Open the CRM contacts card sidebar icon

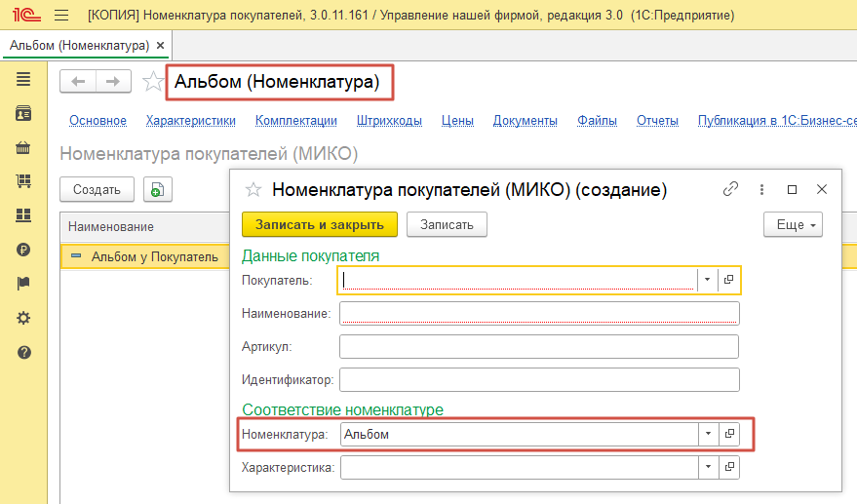tap(23, 114)
